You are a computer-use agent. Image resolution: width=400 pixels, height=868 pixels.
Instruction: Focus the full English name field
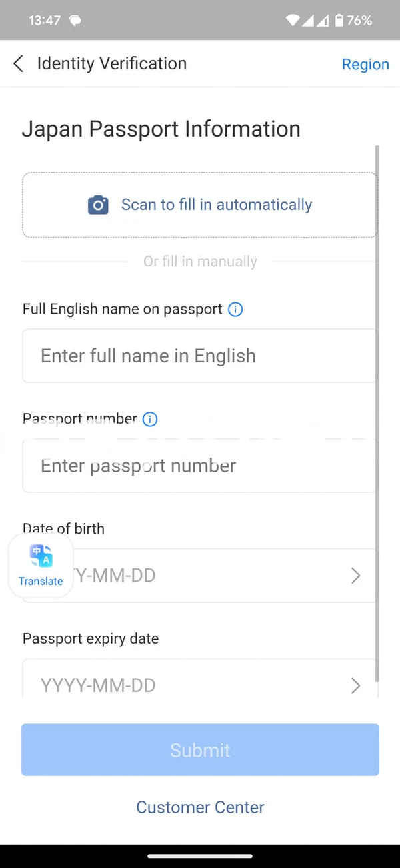pyautogui.click(x=199, y=356)
